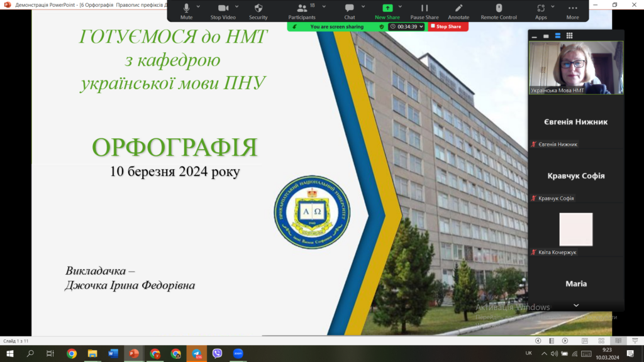Image resolution: width=644 pixels, height=362 pixels.
Task: Click the red Stop Share button
Action: tap(448, 27)
